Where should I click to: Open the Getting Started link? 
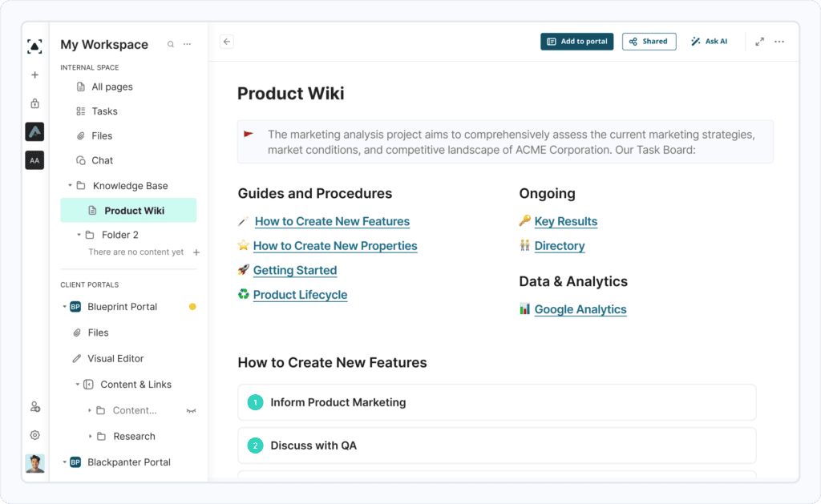(295, 271)
